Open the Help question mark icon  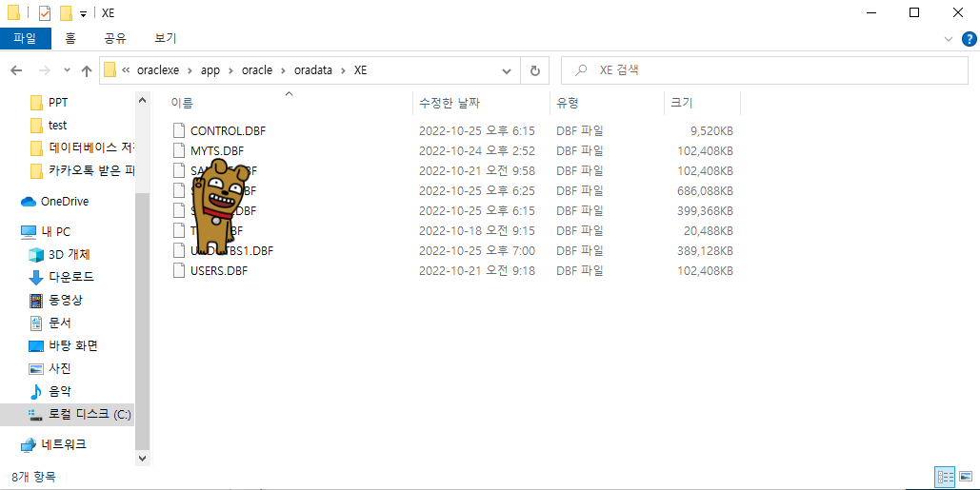click(969, 39)
